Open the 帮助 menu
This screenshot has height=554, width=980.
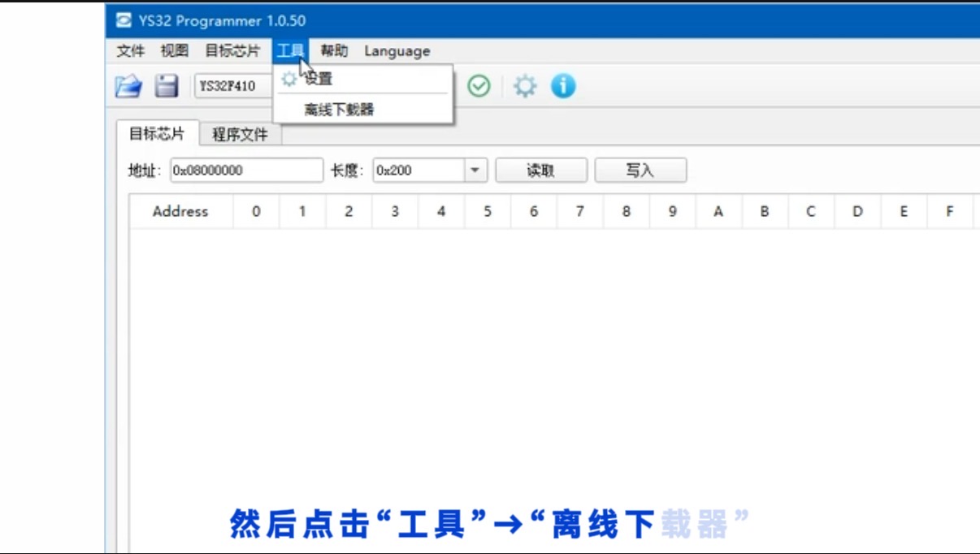(x=334, y=51)
